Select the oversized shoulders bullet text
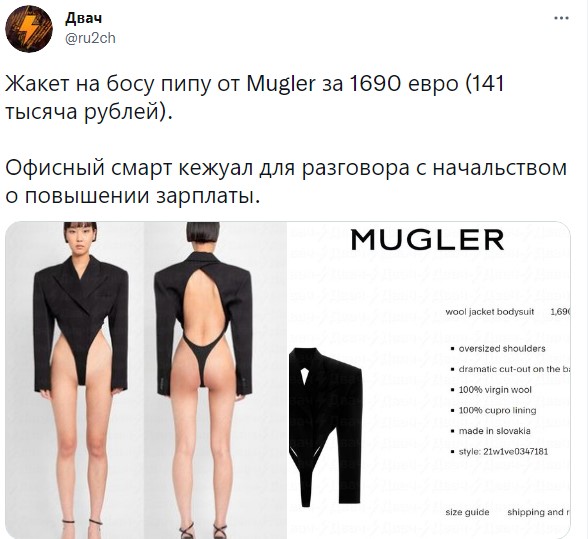This screenshot has height=539, width=588. 502,348
